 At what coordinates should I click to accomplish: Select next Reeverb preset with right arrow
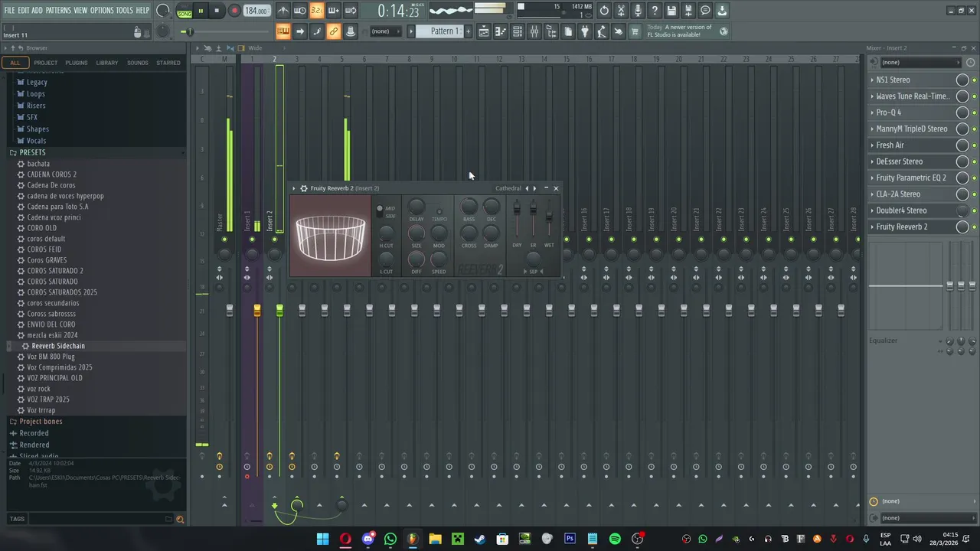534,188
